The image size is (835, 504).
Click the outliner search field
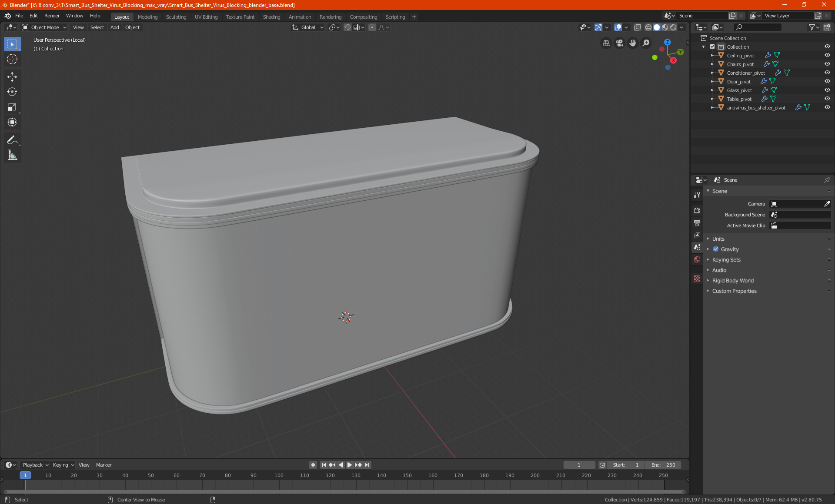tap(757, 27)
